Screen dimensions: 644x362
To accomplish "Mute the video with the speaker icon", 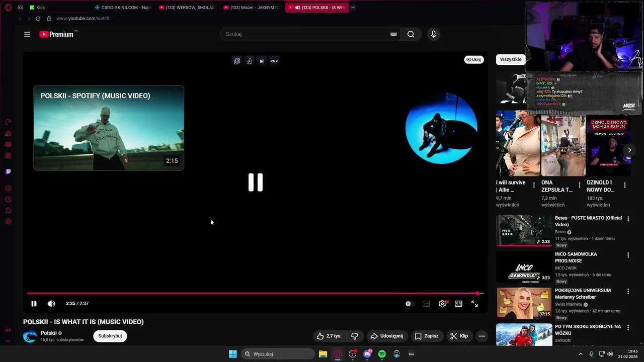I will [51, 304].
